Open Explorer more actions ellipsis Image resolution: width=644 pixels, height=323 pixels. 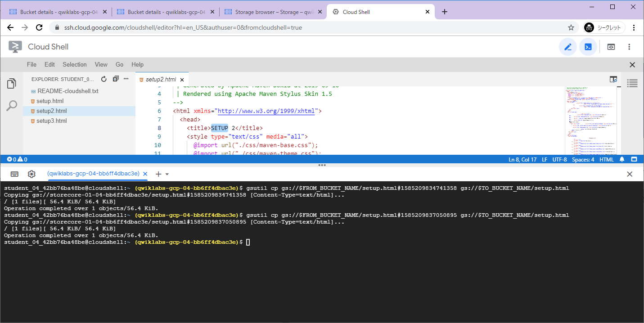coord(126,79)
